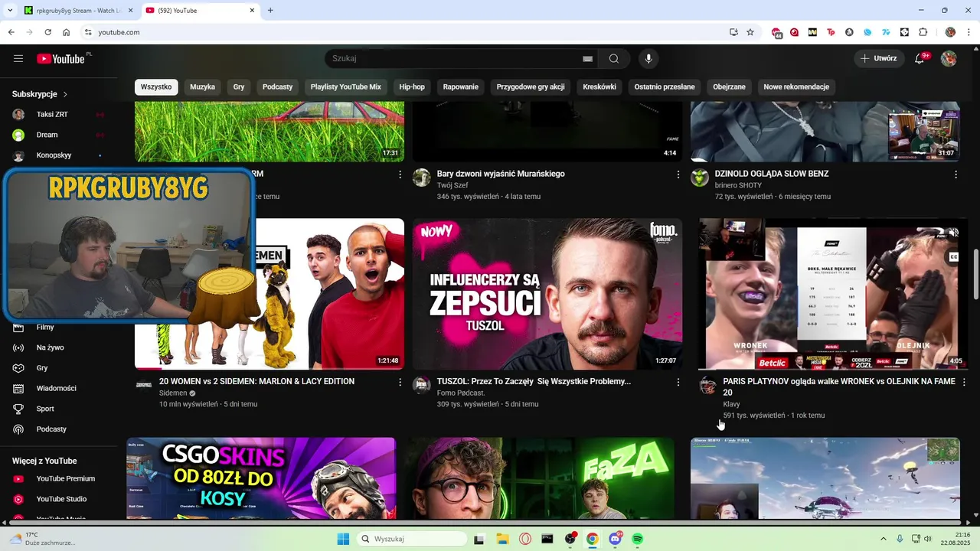Viewport: 980px width, 551px height.
Task: Select the Nowe rekomendacje chip
Action: pyautogui.click(x=796, y=87)
